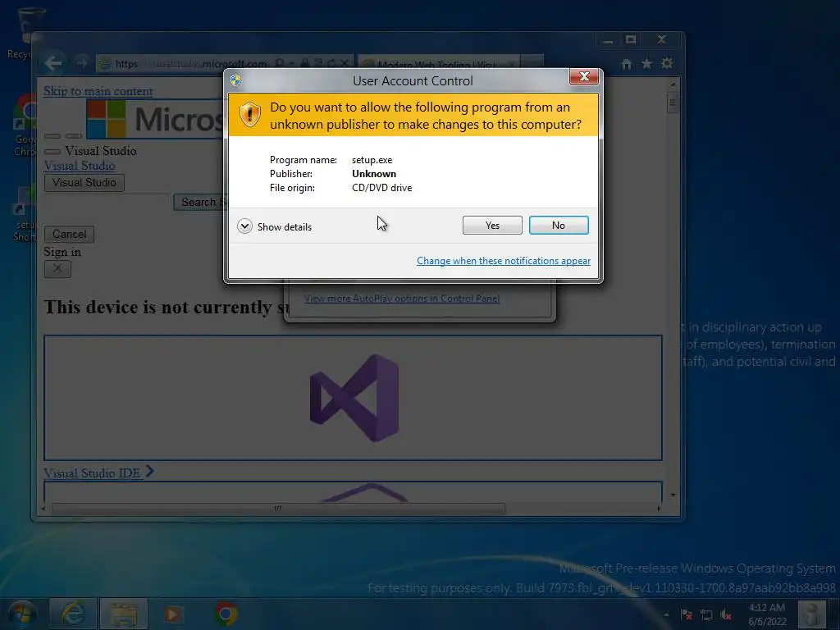Open Windows Media Player from taskbar

(x=173, y=614)
